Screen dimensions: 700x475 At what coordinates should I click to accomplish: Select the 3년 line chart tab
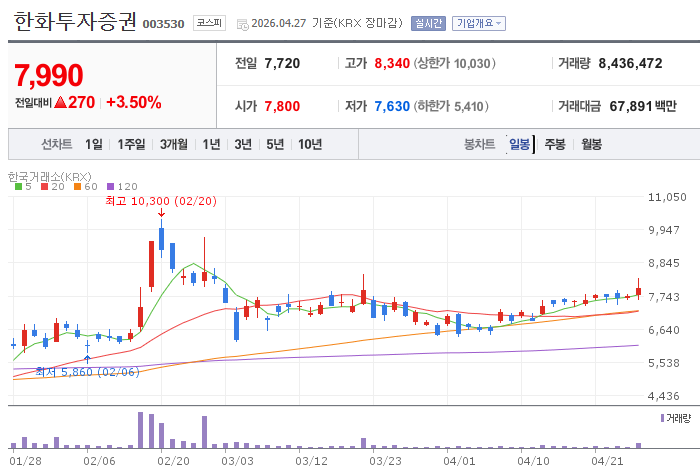click(243, 144)
